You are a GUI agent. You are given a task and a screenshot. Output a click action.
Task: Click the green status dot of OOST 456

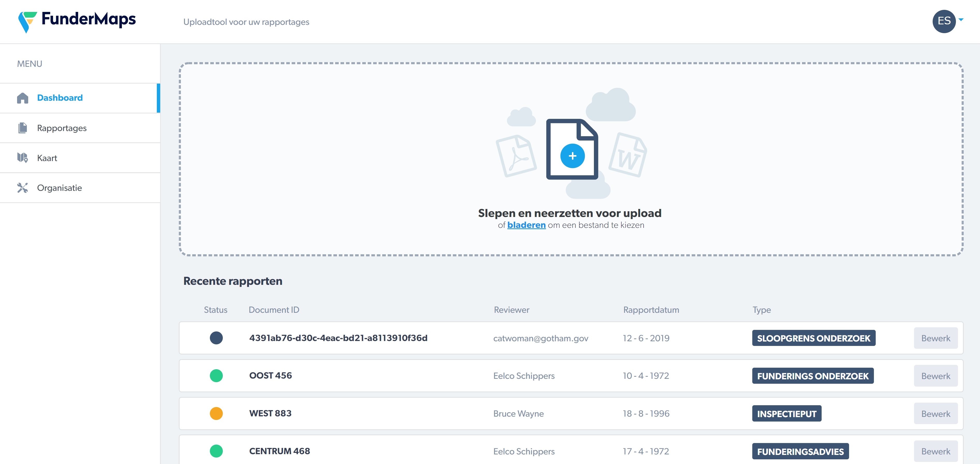click(216, 376)
